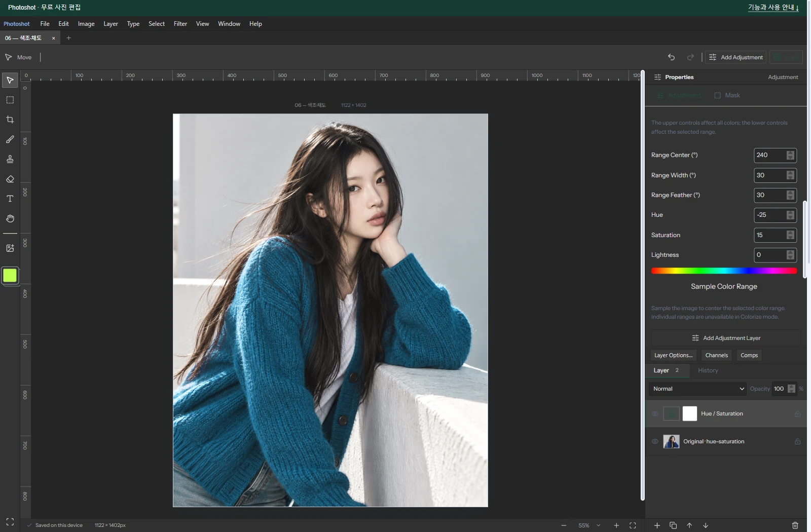Screen dimensions: 811x532
Task: Click the Add Adjustment button
Action: pyautogui.click(x=736, y=57)
